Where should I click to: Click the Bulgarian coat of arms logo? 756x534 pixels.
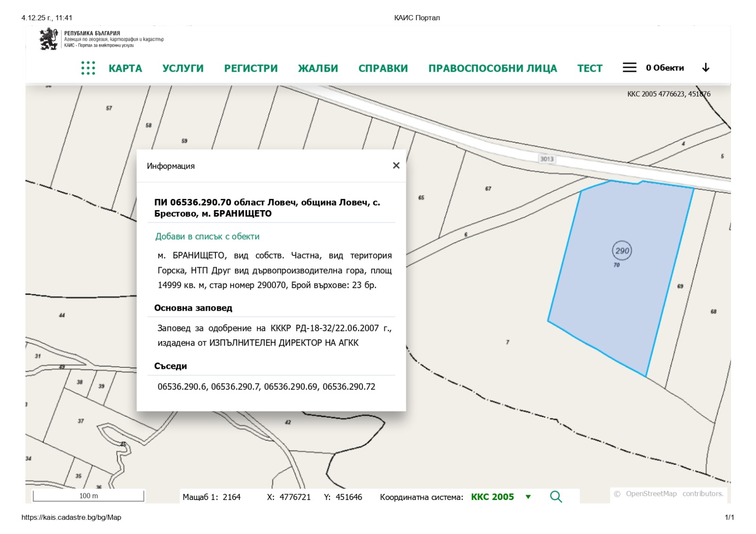point(49,39)
